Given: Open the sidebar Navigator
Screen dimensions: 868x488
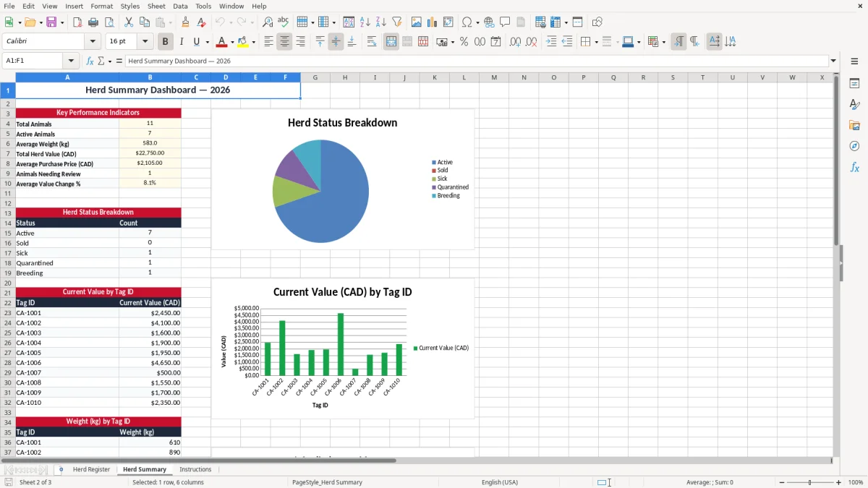Looking at the screenshot, I should tap(854, 146).
